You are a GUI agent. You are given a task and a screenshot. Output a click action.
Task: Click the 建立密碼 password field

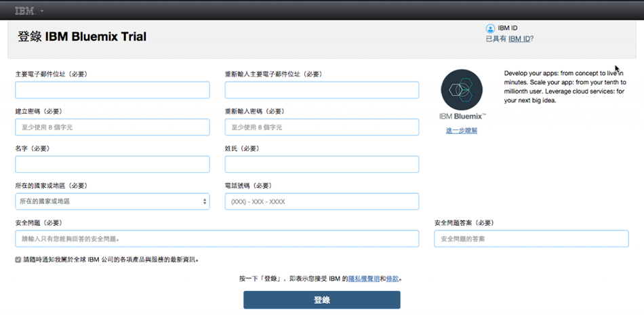[113, 127]
